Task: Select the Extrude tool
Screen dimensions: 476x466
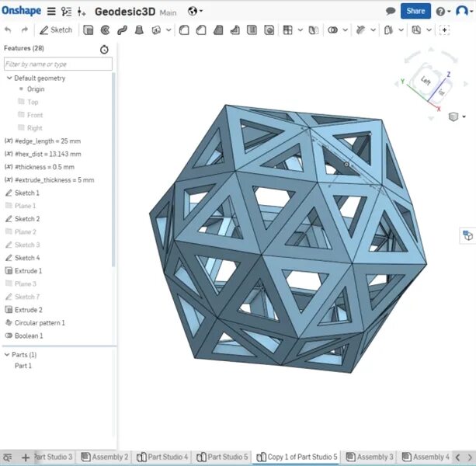Action: tap(88, 30)
